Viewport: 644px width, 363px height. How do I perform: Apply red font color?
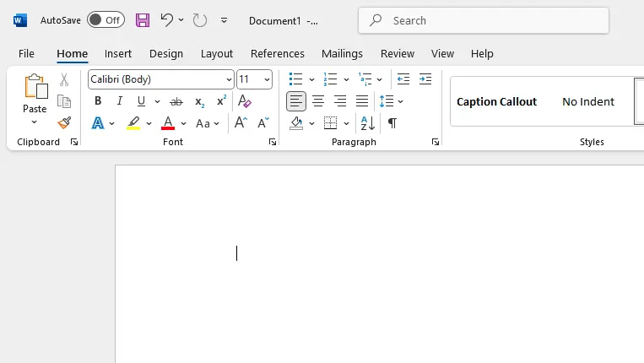click(168, 123)
